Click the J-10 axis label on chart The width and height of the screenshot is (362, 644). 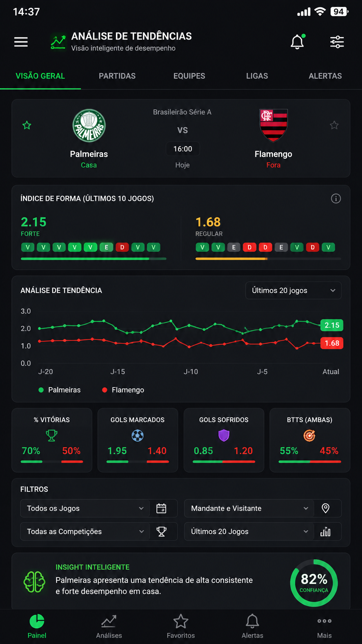[191, 372]
